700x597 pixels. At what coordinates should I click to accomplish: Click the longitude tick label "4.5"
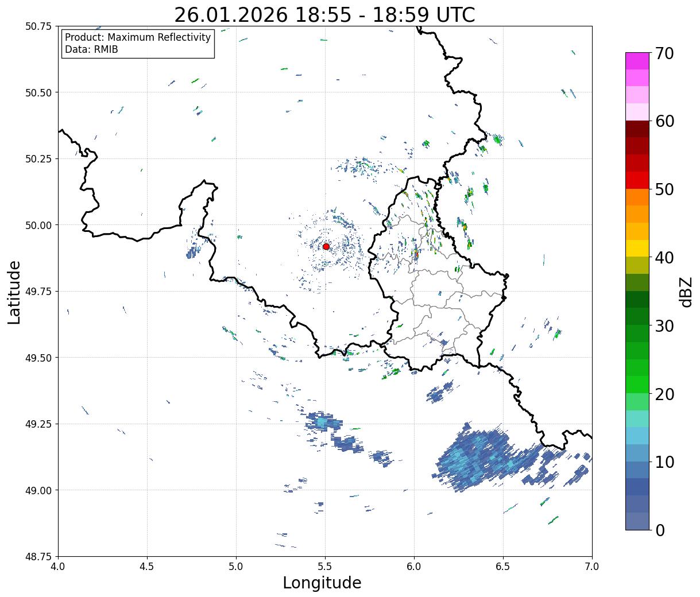point(147,567)
